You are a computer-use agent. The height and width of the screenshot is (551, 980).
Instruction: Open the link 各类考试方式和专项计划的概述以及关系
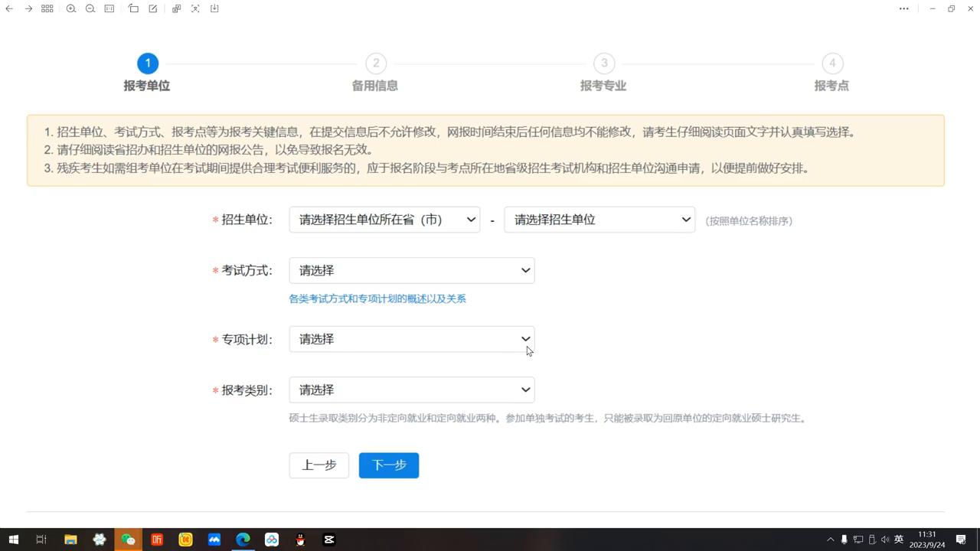coord(377,298)
